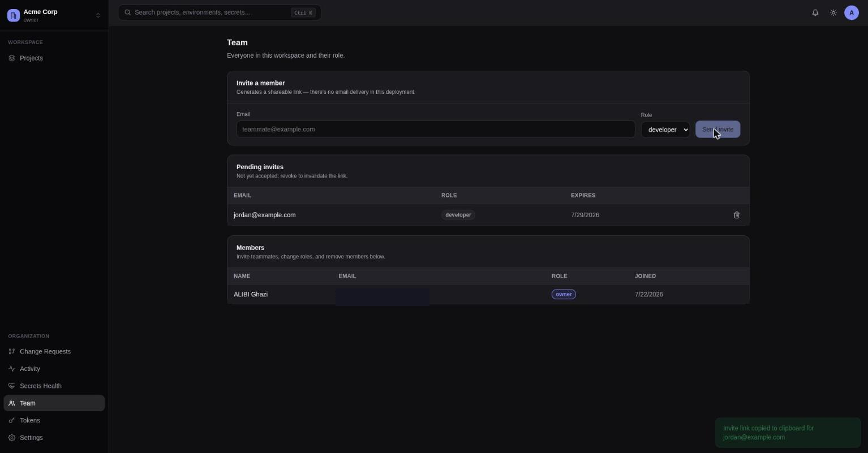This screenshot has width=868, height=453.
Task: Focus the invite Email input field
Action: click(436, 130)
